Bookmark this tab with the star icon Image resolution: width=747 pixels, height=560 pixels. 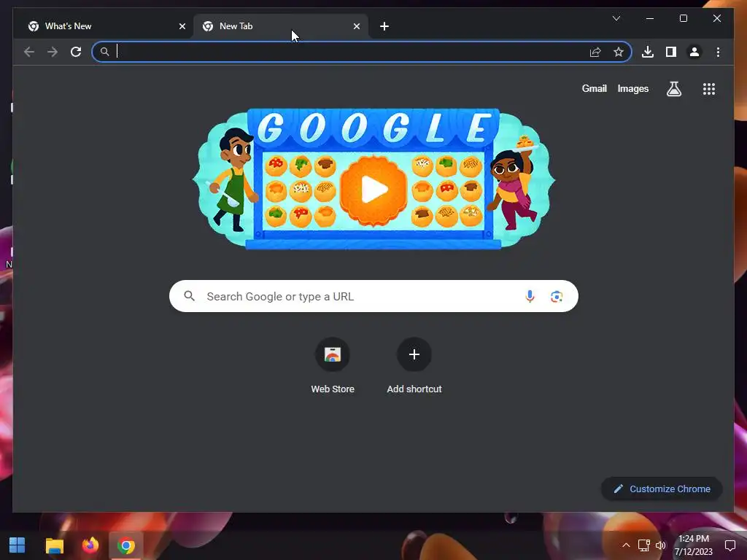(619, 52)
